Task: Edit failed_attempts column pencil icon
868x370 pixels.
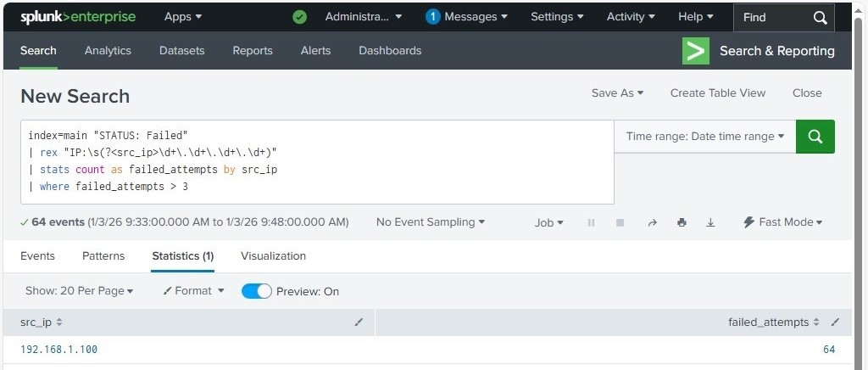Action: coord(835,322)
